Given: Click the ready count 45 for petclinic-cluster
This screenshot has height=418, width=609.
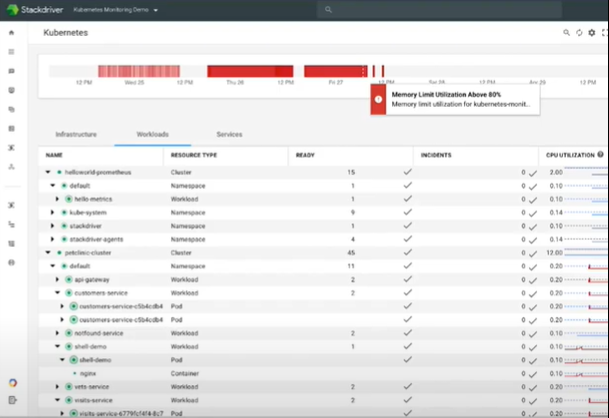Looking at the screenshot, I should coord(351,253).
